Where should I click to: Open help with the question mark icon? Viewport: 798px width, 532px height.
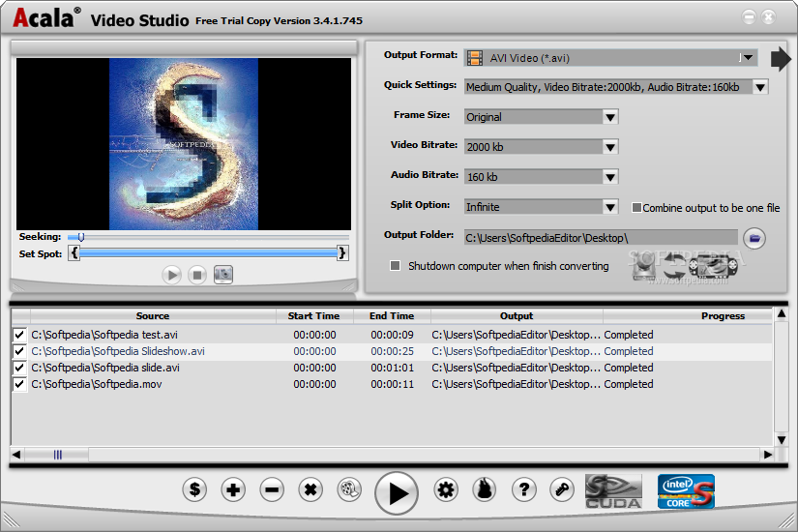[523, 489]
